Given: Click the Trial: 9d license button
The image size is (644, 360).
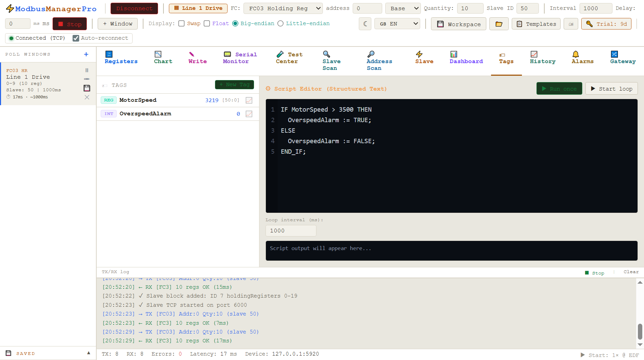Looking at the screenshot, I should (x=606, y=24).
